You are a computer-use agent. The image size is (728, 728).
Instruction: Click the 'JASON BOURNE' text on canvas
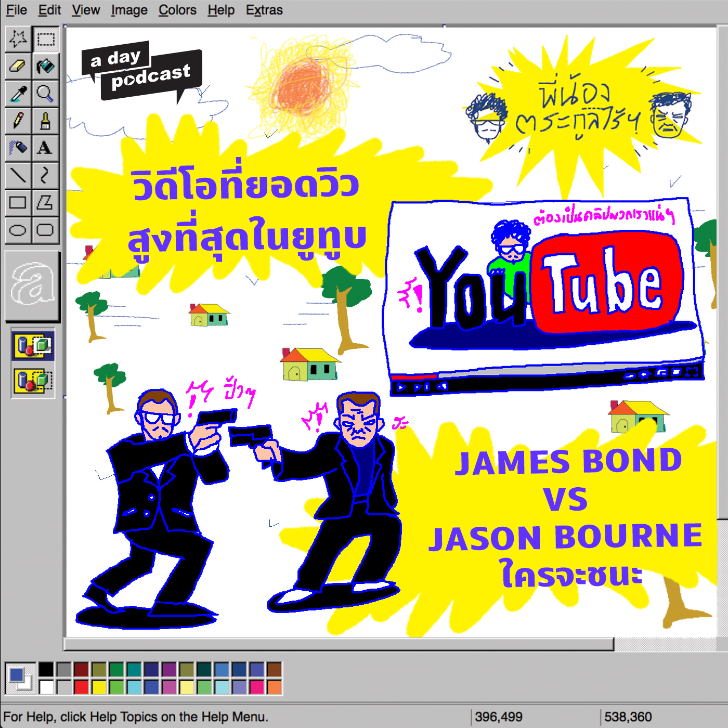[x=565, y=537]
